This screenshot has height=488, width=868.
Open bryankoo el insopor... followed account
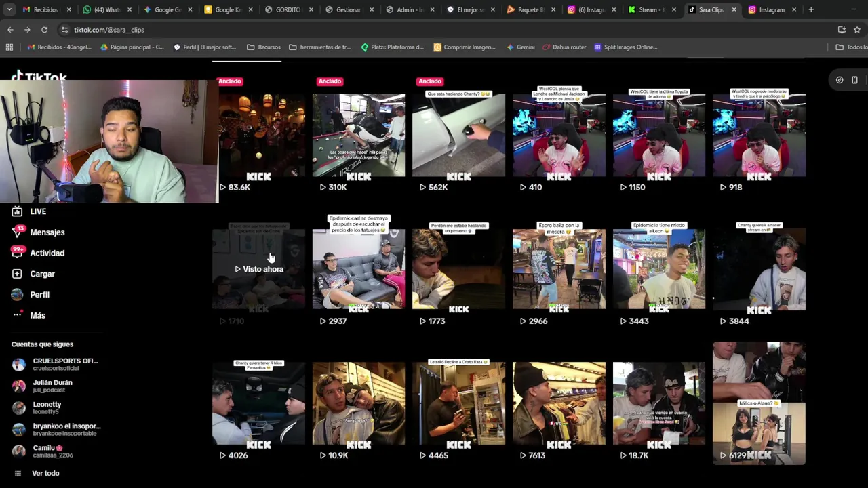(56, 429)
